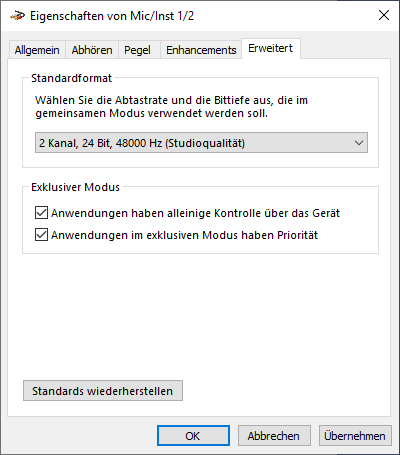Open the Abhören tab
Viewport: 400px width, 455px height.
coord(92,50)
